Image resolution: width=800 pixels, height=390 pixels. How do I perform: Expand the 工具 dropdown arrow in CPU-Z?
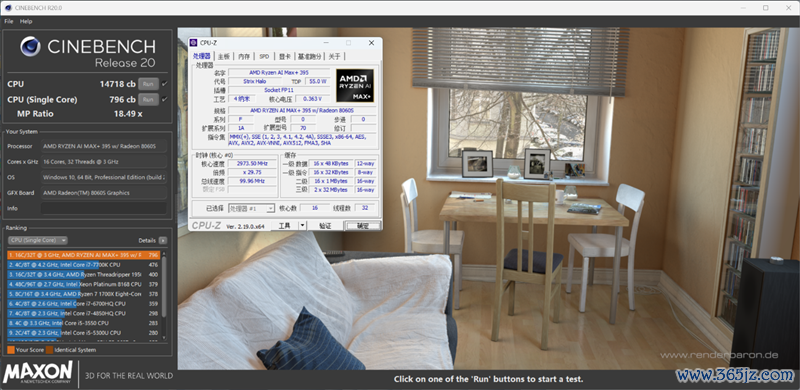(x=302, y=225)
